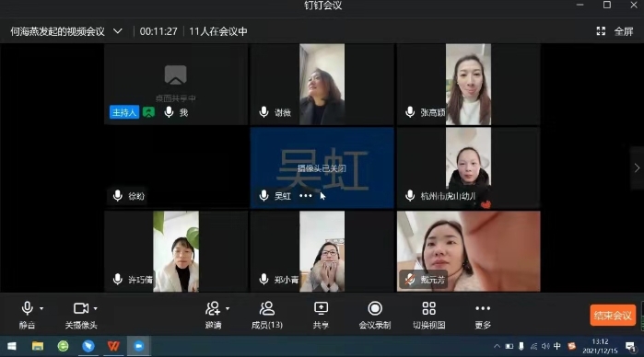This screenshot has height=357, width=644.
Task: Click battery icon in system tray
Action: tap(509, 346)
